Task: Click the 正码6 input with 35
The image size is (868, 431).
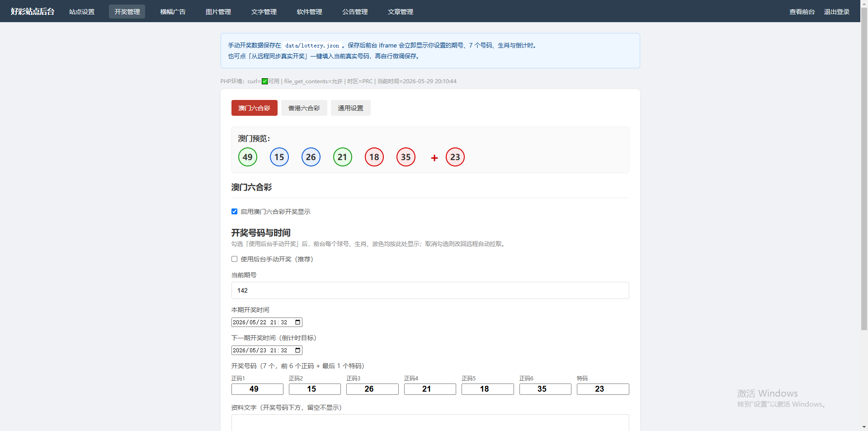Action: coord(545,389)
